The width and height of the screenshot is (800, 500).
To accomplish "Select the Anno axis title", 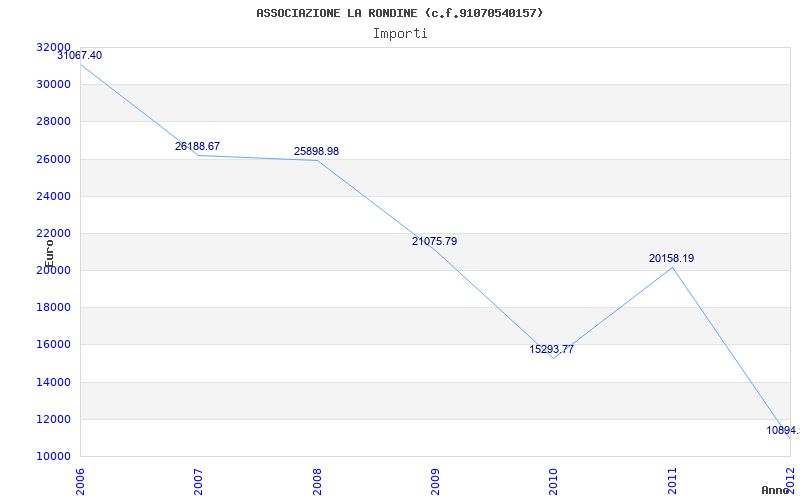I will (775, 490).
